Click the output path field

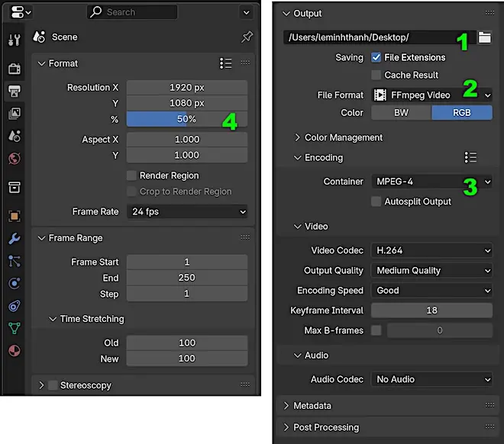(x=380, y=37)
